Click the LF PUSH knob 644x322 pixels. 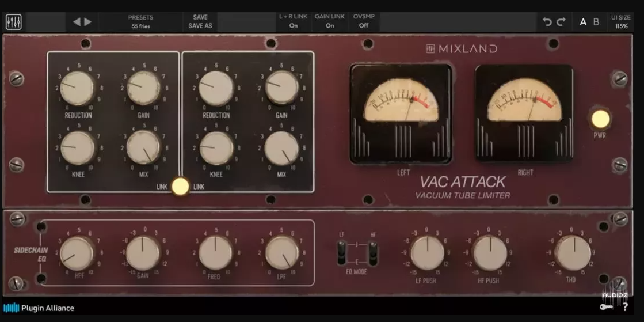pyautogui.click(x=427, y=253)
